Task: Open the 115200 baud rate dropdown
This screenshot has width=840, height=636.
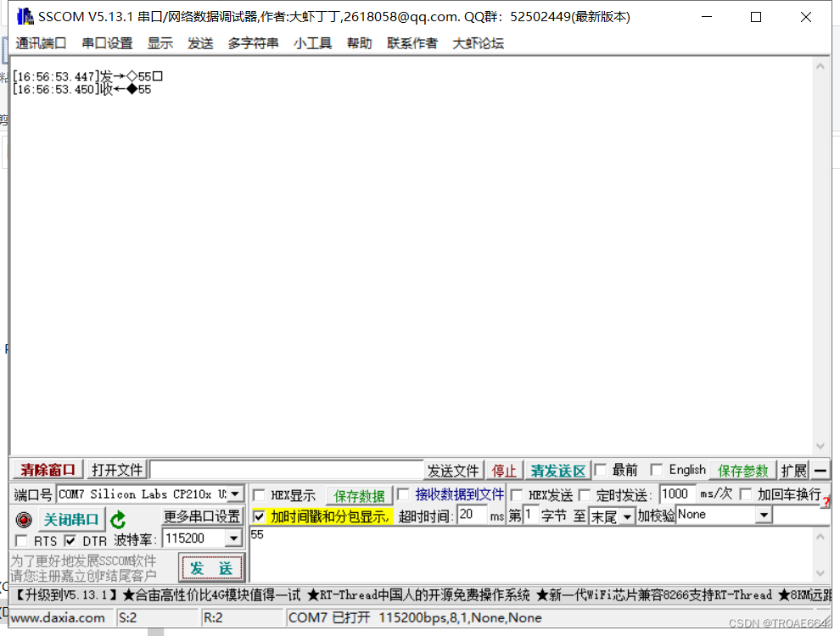Action: (x=234, y=538)
